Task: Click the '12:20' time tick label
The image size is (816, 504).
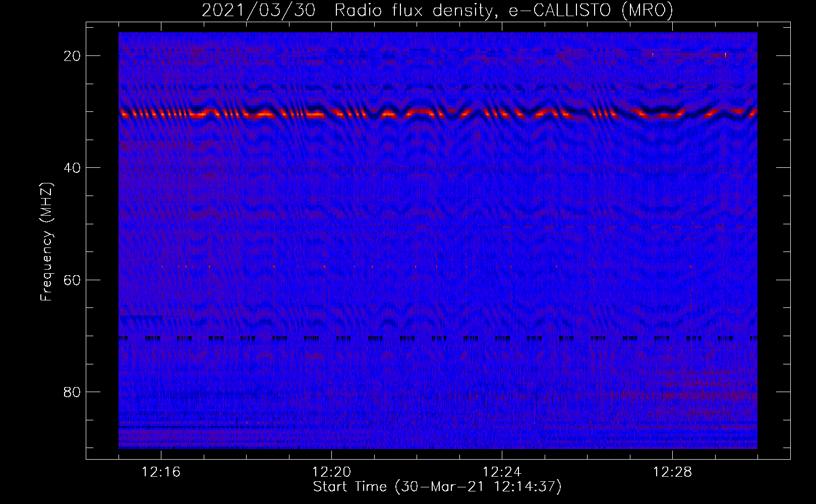Action: point(331,472)
